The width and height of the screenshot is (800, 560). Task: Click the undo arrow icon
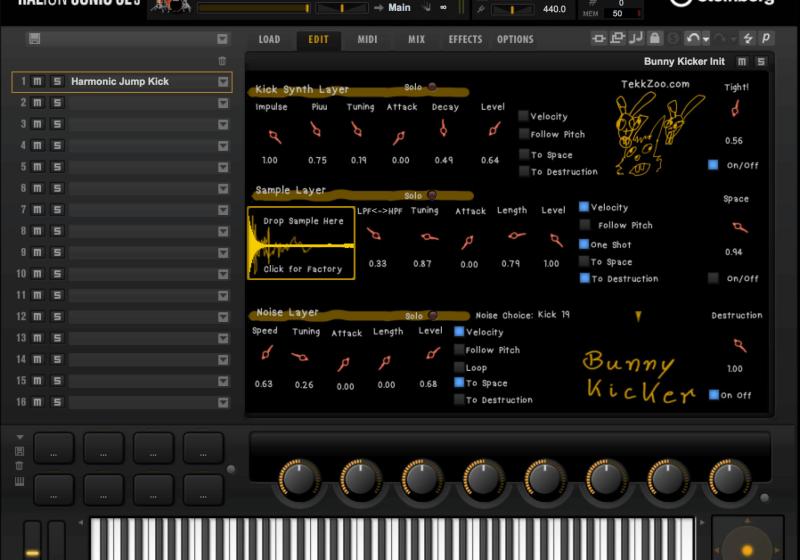tap(692, 38)
